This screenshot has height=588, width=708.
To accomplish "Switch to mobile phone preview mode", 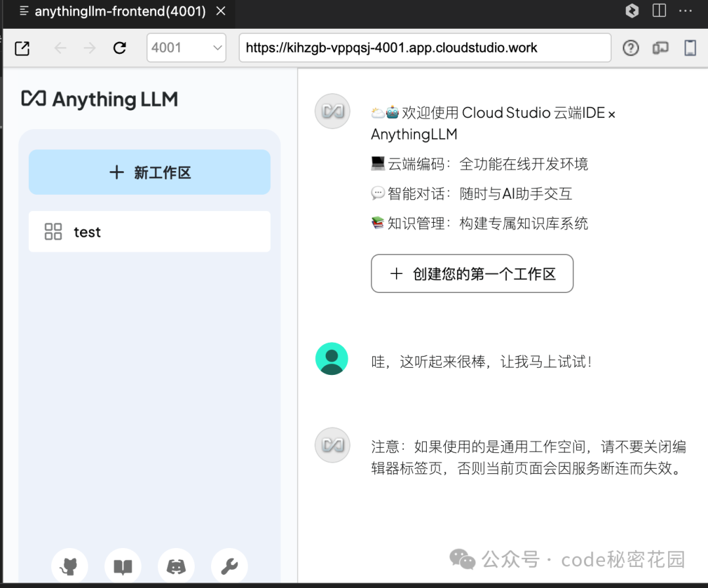I will pyautogui.click(x=690, y=48).
